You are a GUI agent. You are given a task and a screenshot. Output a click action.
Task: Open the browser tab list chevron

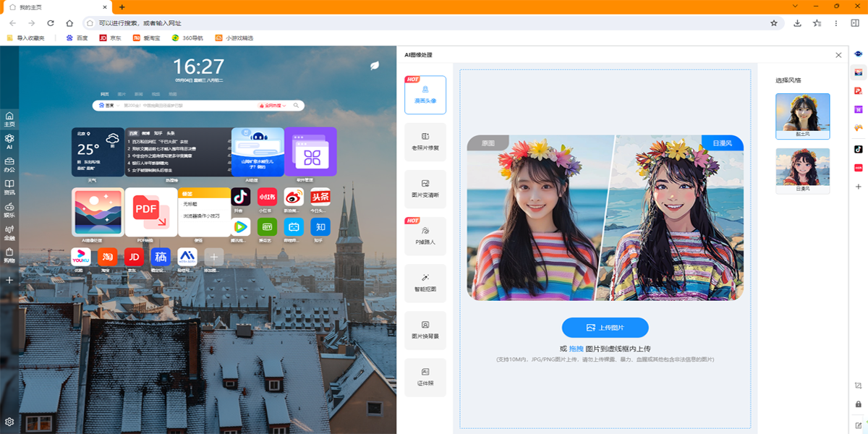pyautogui.click(x=796, y=7)
